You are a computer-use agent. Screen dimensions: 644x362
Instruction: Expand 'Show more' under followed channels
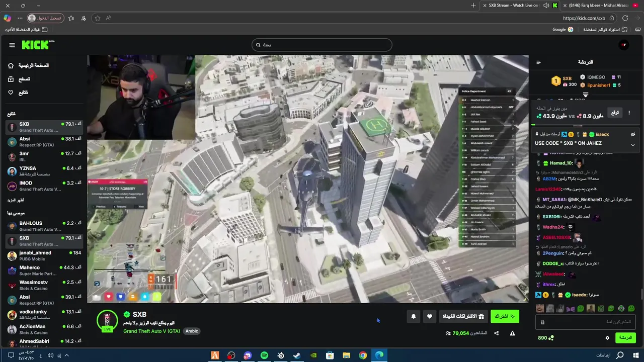pos(16,200)
